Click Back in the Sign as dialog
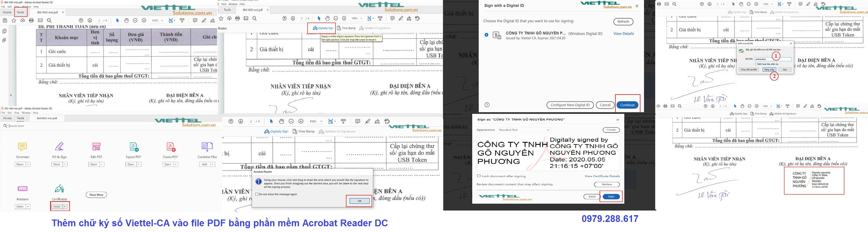 point(592,197)
